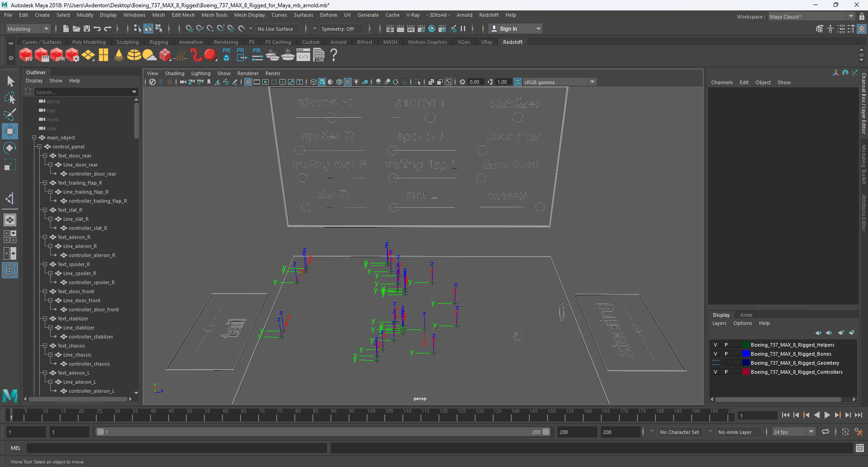868x467 pixels.
Task: Click red color swatch of Controllers layer
Action: pos(746,372)
